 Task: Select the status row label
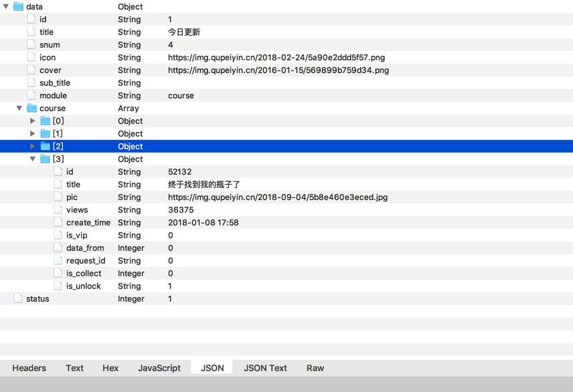pyautogui.click(x=37, y=299)
